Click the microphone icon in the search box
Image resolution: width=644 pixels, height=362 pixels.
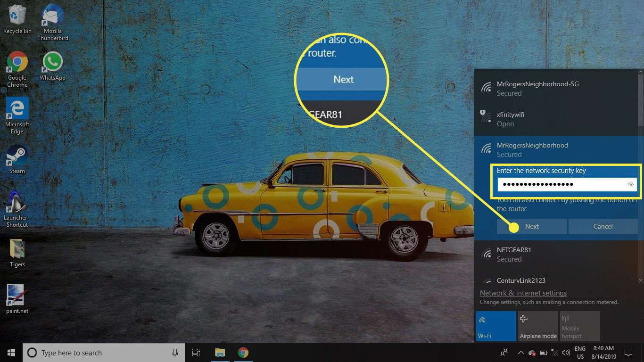(x=175, y=353)
